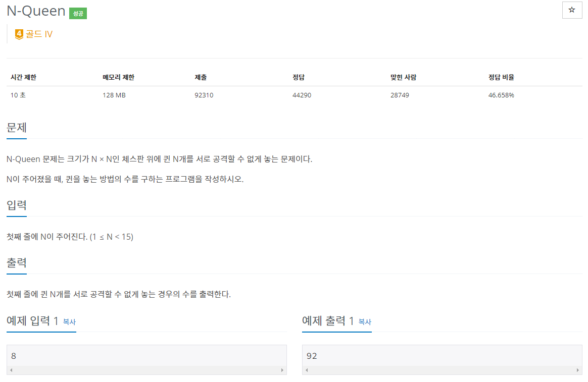Click the correct answers count 44290
Image resolution: width=588 pixels, height=382 pixels.
pyautogui.click(x=302, y=95)
